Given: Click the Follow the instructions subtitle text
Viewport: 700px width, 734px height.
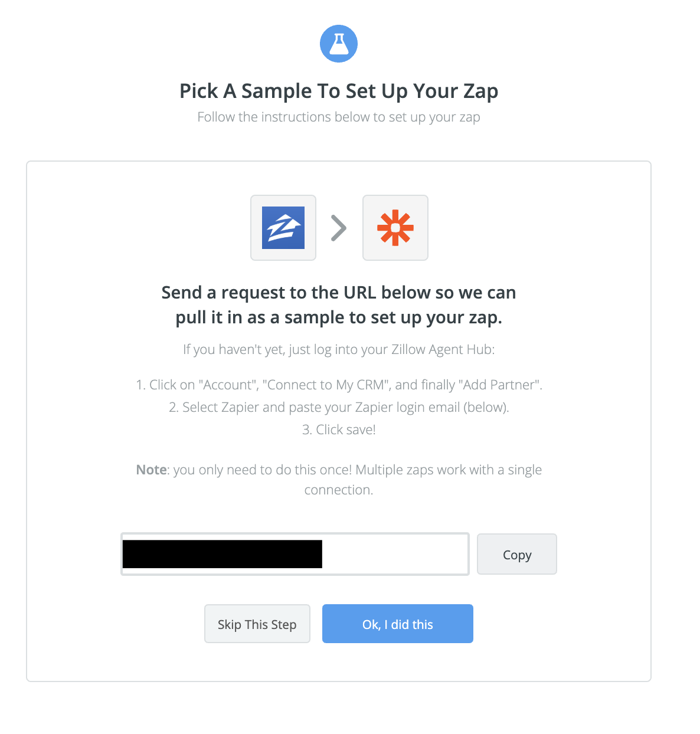Looking at the screenshot, I should coord(339,117).
